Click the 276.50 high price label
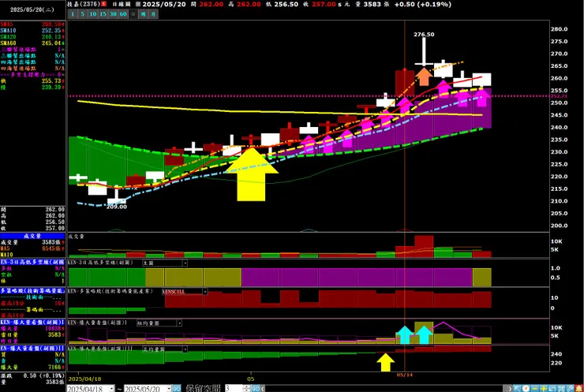The width and height of the screenshot is (584, 392). pos(424,34)
